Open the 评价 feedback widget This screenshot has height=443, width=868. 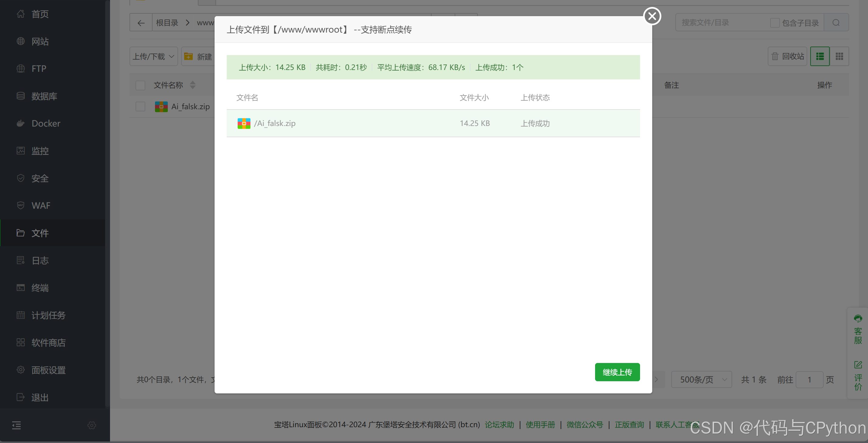click(x=858, y=375)
